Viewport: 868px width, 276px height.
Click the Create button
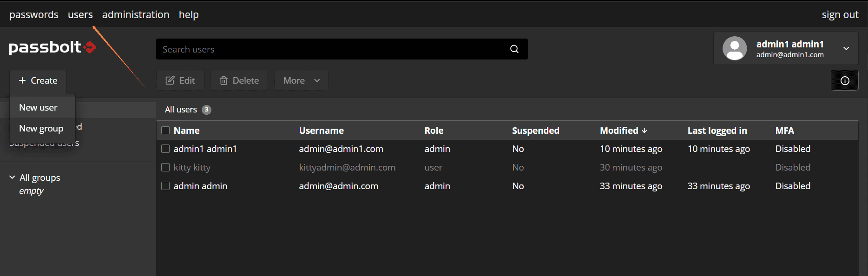tap(38, 80)
